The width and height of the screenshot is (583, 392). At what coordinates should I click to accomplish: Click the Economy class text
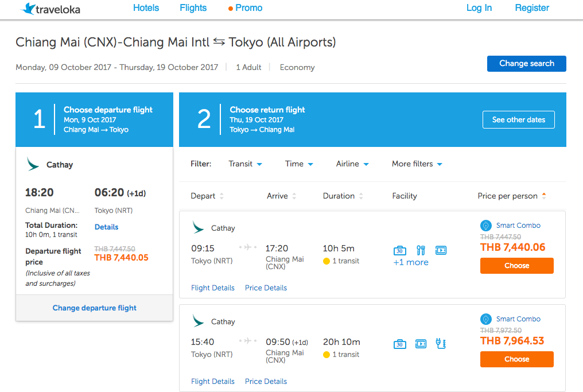tap(297, 67)
